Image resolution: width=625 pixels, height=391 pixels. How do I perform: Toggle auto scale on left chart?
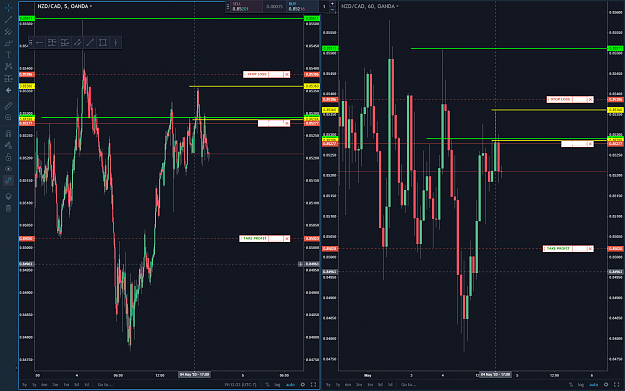tap(291, 385)
